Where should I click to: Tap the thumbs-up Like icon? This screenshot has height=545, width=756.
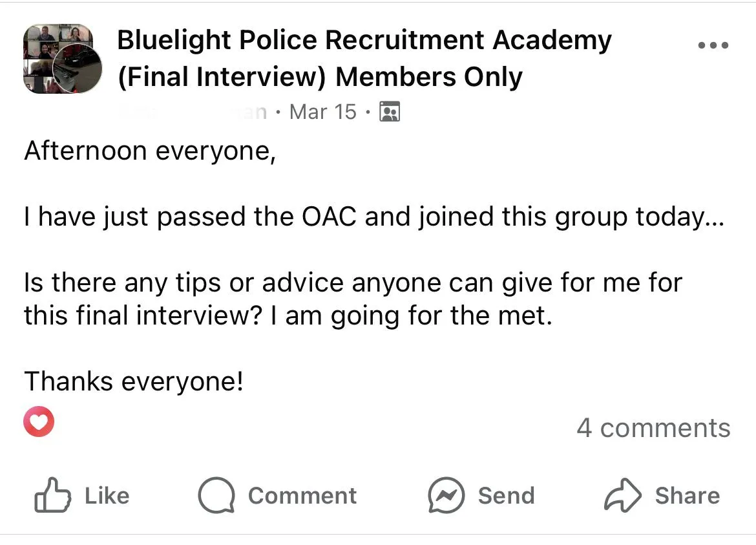click(x=52, y=495)
